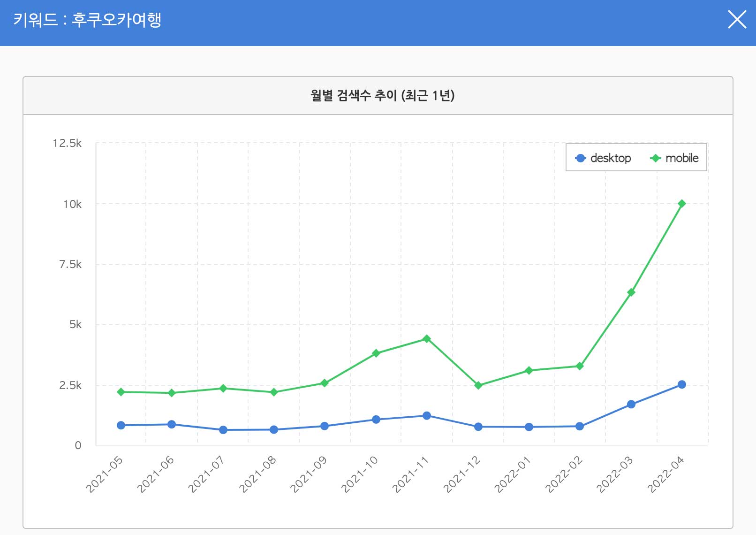The width and height of the screenshot is (756, 535).
Task: Toggle the desktop series in the legend
Action: pyautogui.click(x=604, y=158)
